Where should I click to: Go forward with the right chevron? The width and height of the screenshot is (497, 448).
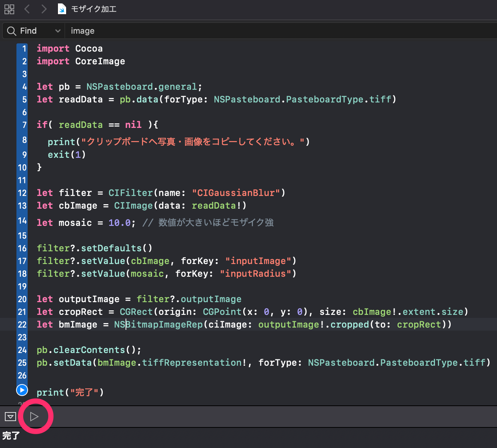click(x=44, y=9)
